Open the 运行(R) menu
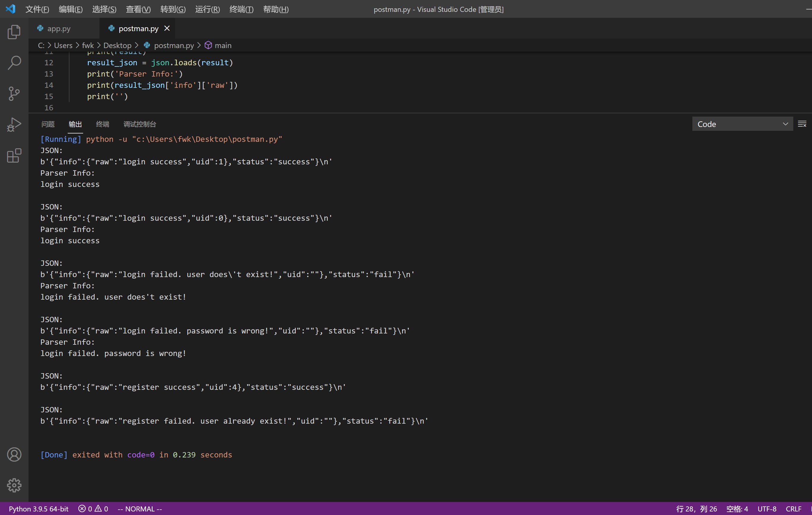The height and width of the screenshot is (515, 812). coord(207,9)
